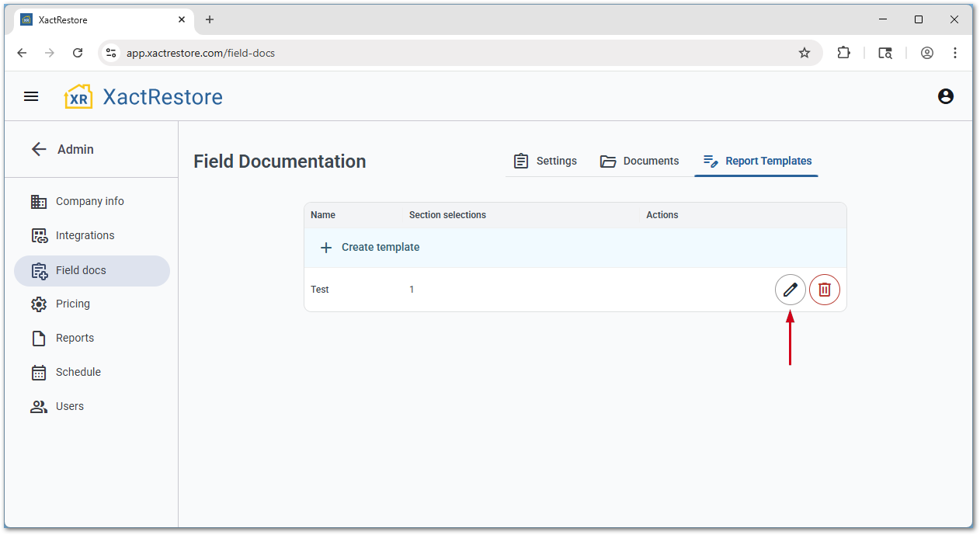The width and height of the screenshot is (980, 535).
Task: Edit the Test report template
Action: (x=790, y=290)
